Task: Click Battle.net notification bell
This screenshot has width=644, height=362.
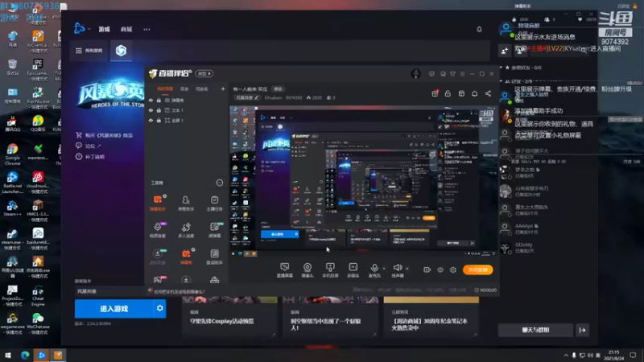Action: [x=479, y=29]
